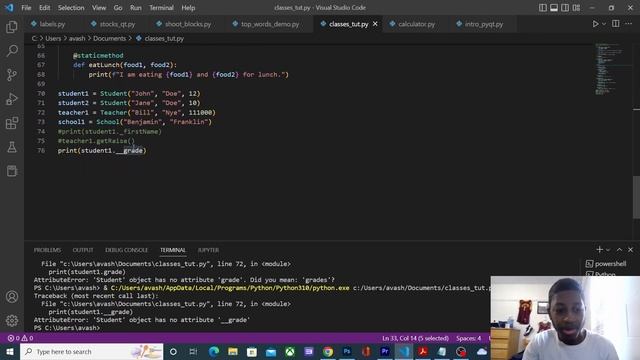Click the classes_tut.py breadcrumb segment
The image size is (640, 360).
click(164, 38)
